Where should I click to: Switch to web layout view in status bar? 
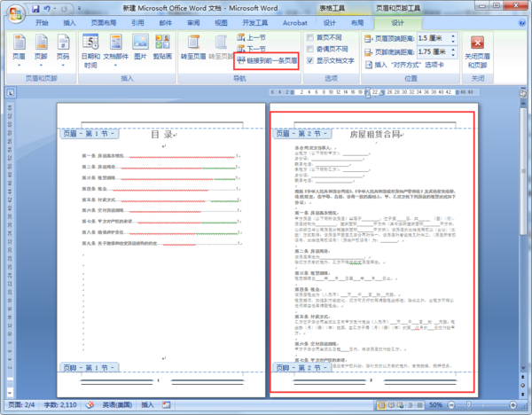(401, 405)
